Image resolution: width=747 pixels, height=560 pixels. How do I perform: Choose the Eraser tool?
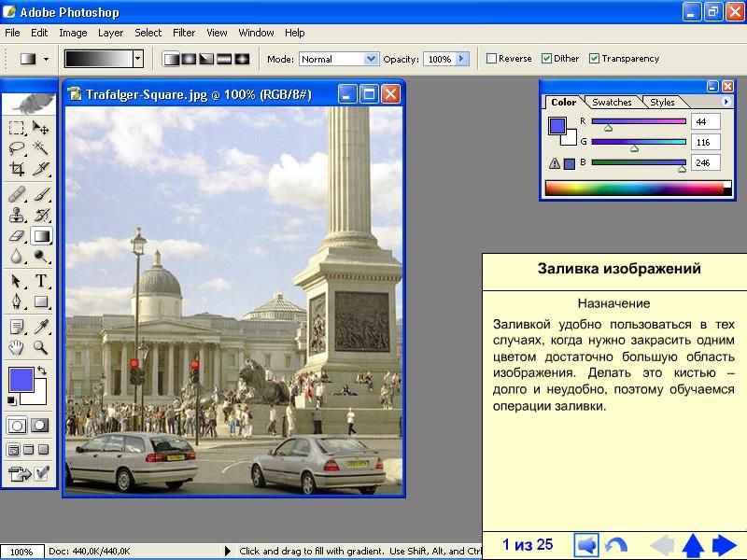[17, 236]
